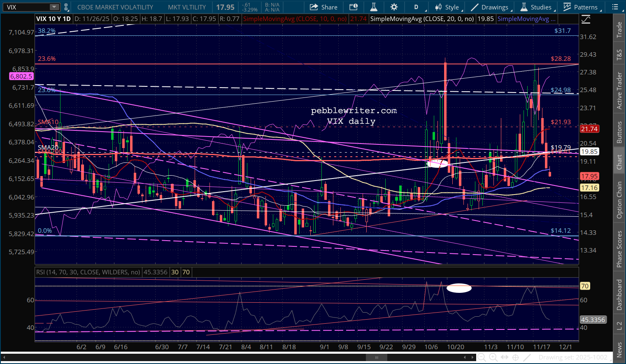This screenshot has width=626, height=364.
Task: Switch to the Dashboard side tab
Action: pyautogui.click(x=619, y=294)
